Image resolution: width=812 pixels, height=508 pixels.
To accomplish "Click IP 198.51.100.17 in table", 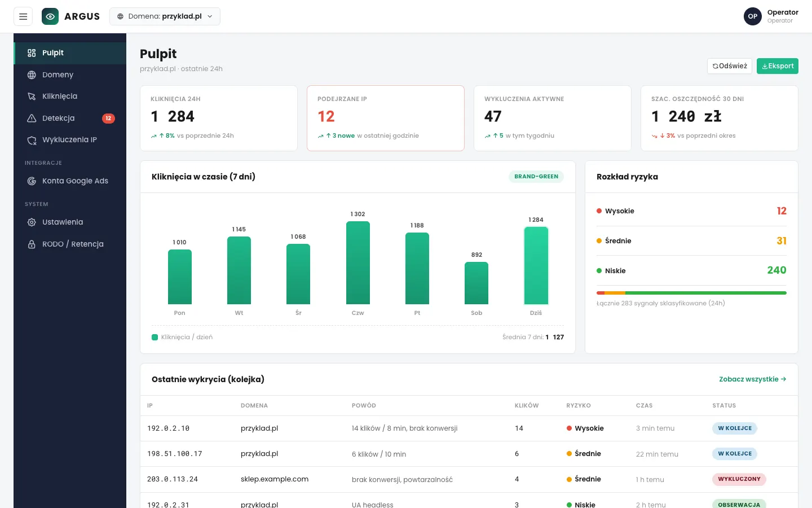I will [175, 454].
